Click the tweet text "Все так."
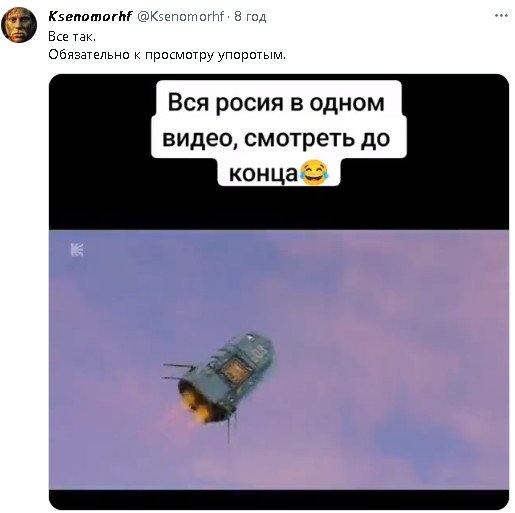Screen dimensions: 515x513 point(72,36)
